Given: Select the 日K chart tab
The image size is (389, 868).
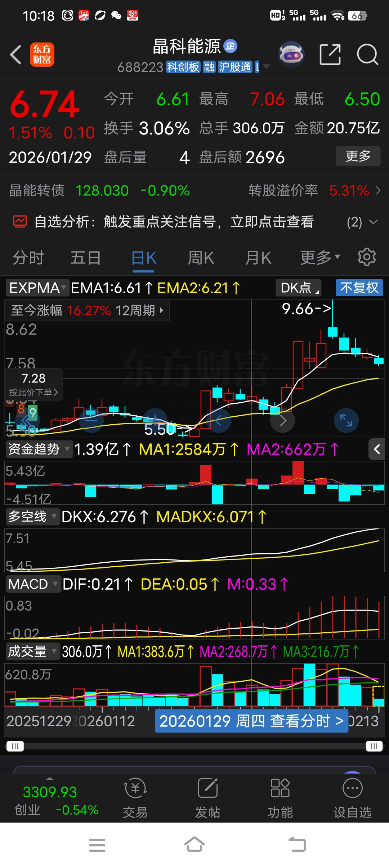Looking at the screenshot, I should pyautogui.click(x=143, y=258).
